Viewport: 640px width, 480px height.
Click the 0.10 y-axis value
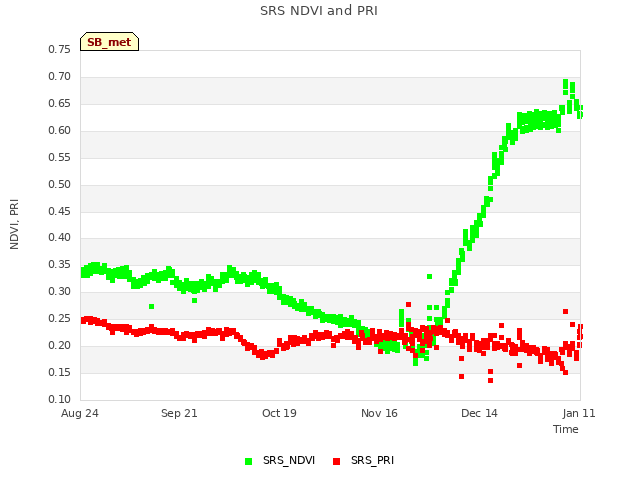click(x=60, y=399)
